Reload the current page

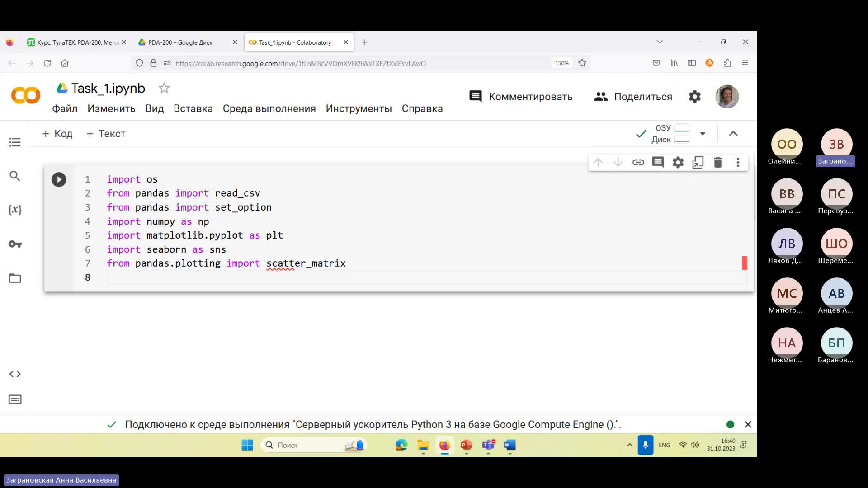coord(47,63)
